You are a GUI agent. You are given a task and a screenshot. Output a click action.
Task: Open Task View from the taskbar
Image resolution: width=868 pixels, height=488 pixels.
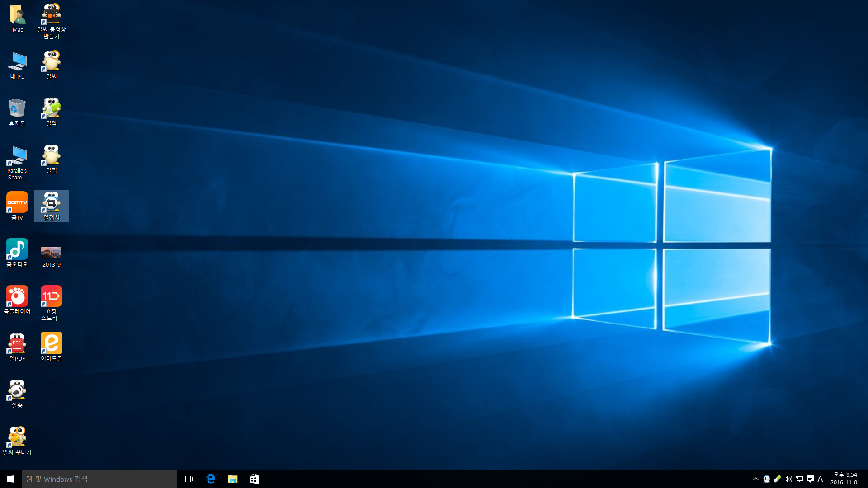click(x=188, y=479)
